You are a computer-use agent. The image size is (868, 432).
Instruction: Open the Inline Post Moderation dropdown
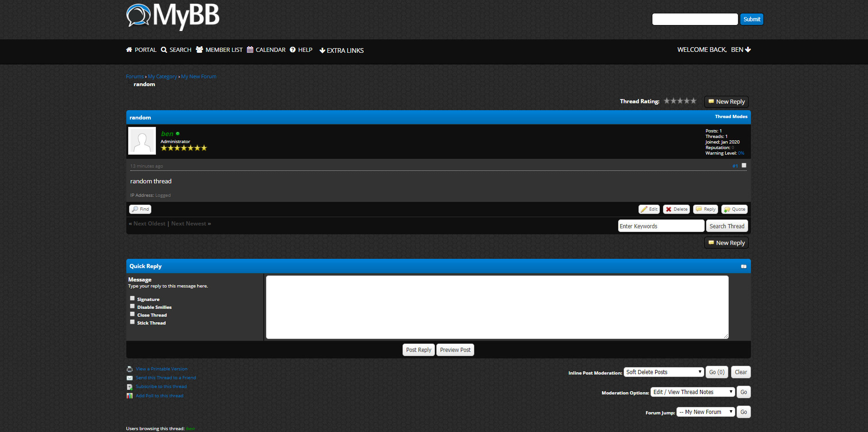pos(663,372)
